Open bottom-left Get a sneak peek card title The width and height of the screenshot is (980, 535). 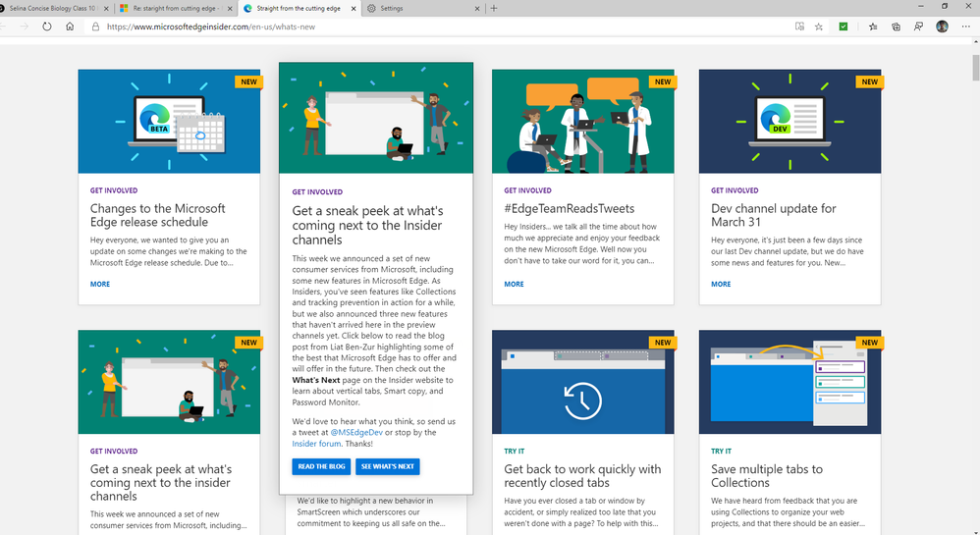click(161, 483)
